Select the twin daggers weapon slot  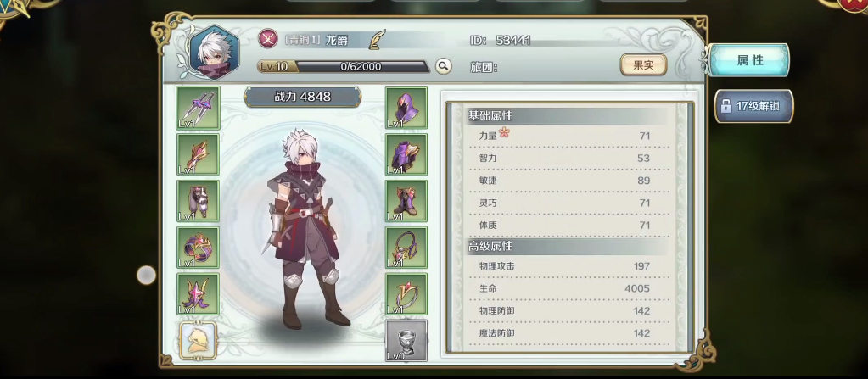(x=199, y=108)
